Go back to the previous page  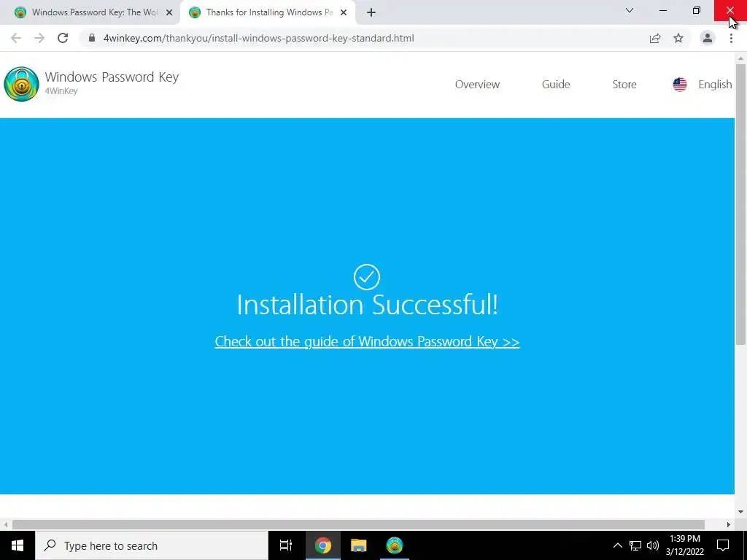[16, 38]
